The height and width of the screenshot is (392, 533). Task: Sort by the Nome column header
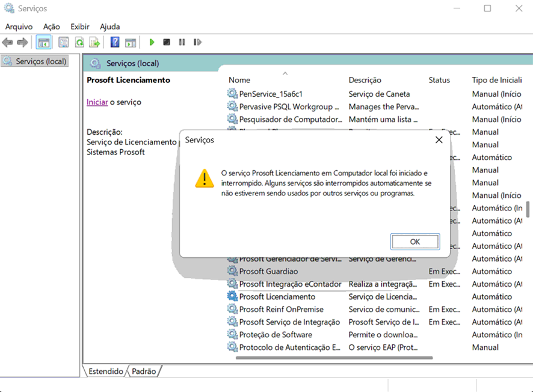click(x=239, y=80)
